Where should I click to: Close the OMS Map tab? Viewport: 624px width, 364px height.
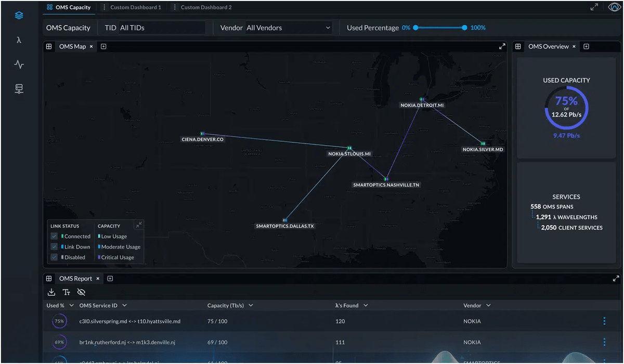pos(92,46)
